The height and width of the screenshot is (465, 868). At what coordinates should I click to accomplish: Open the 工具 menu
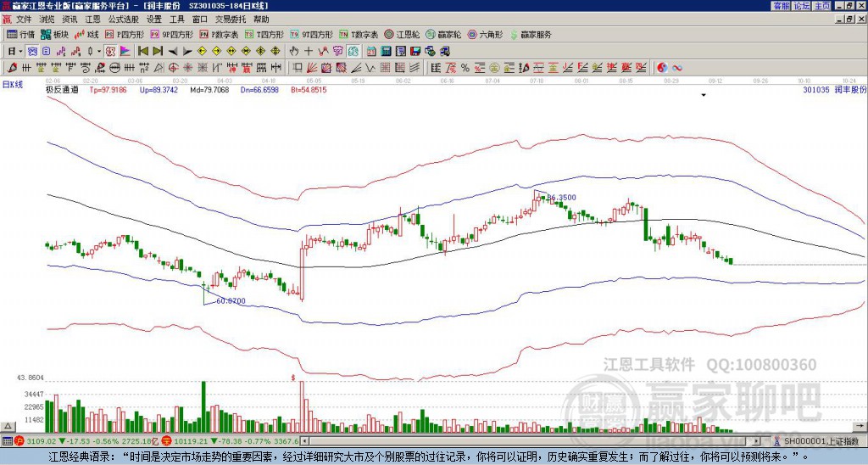tap(176, 20)
